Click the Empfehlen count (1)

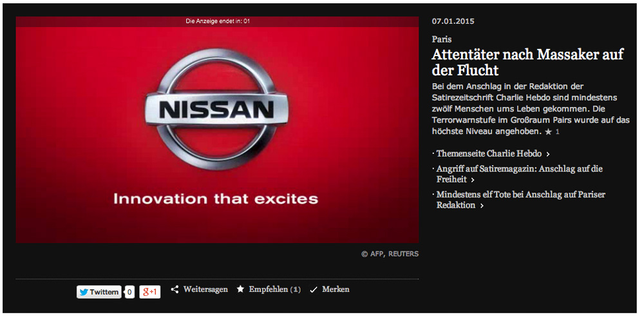[x=296, y=290]
